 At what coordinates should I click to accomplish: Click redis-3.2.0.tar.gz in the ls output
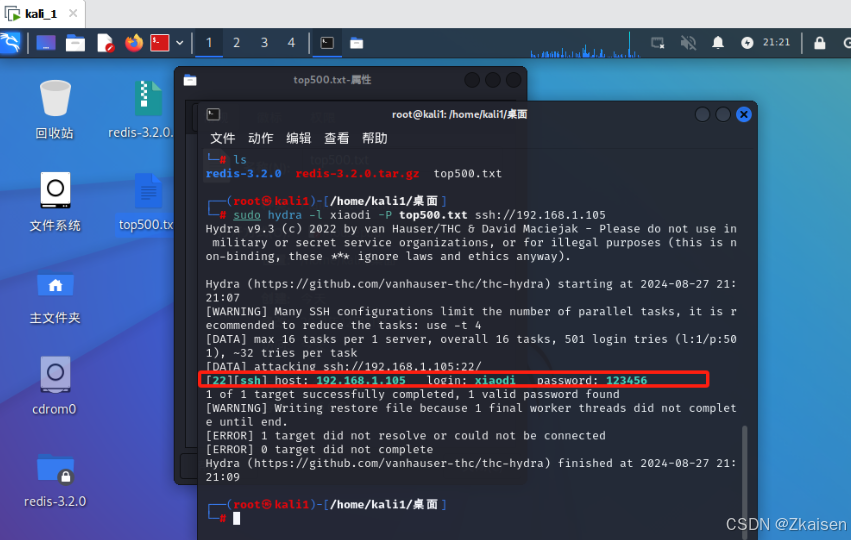coord(357,174)
